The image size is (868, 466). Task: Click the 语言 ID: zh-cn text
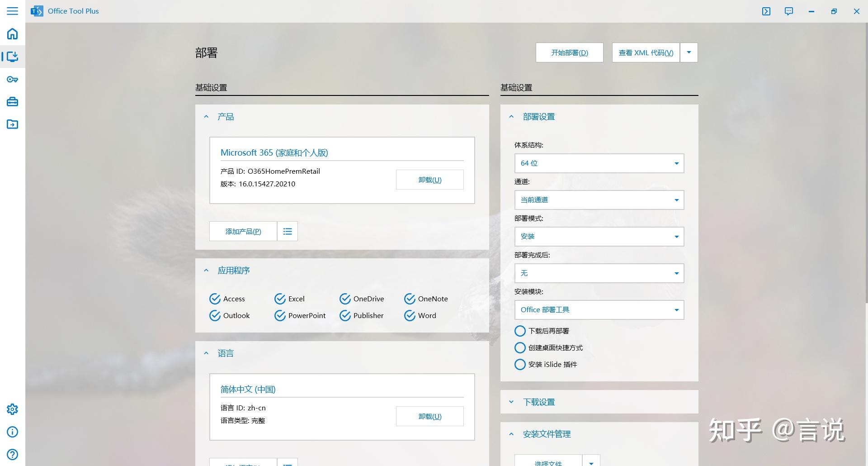pos(243,408)
